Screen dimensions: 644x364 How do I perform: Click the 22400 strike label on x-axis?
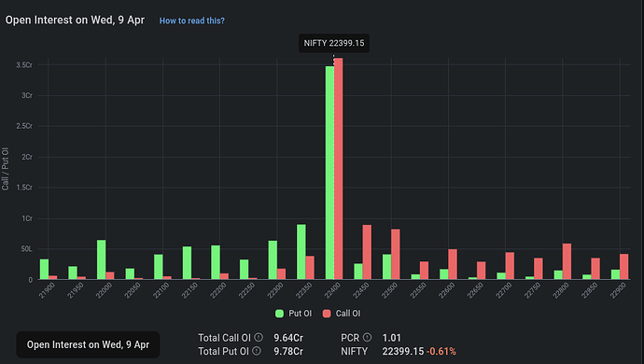pyautogui.click(x=332, y=290)
